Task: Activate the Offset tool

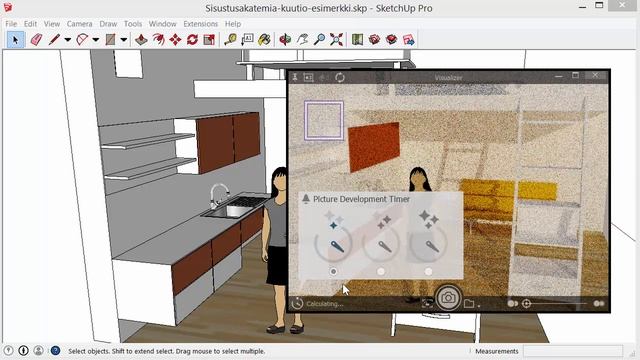Action: [x=158, y=40]
